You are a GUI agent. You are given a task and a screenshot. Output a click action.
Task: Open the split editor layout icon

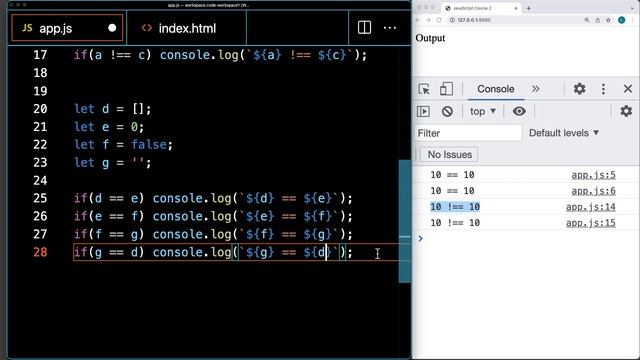(x=364, y=28)
